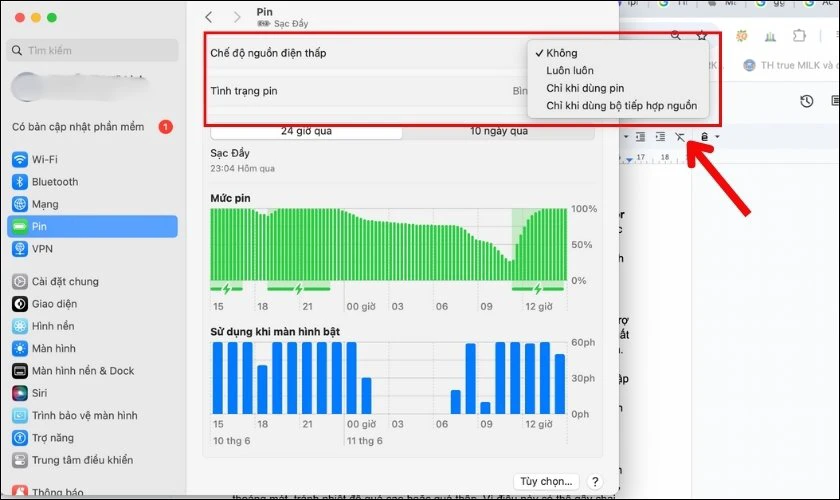This screenshot has width=840, height=500.
Task: Select Chỉ khi dùng bộ tiếp hợp nguồn
Action: click(x=618, y=106)
